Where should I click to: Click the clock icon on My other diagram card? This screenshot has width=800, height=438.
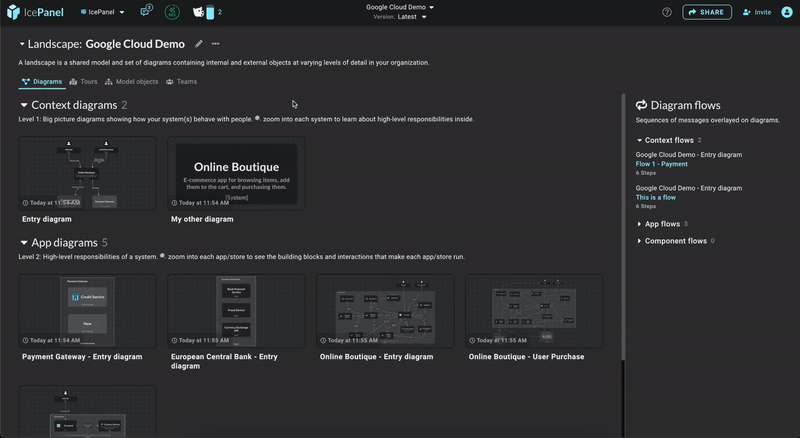click(174, 203)
